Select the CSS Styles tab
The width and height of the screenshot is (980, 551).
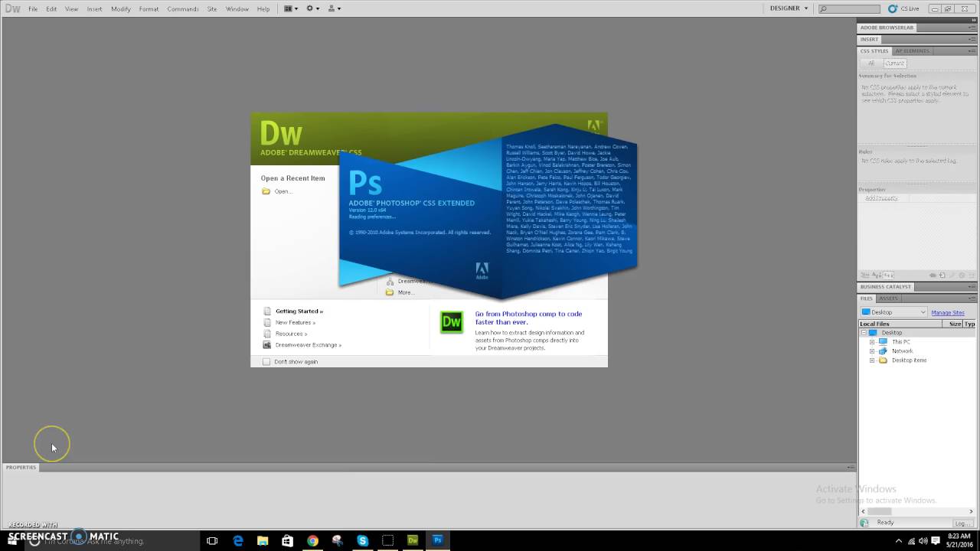click(874, 51)
